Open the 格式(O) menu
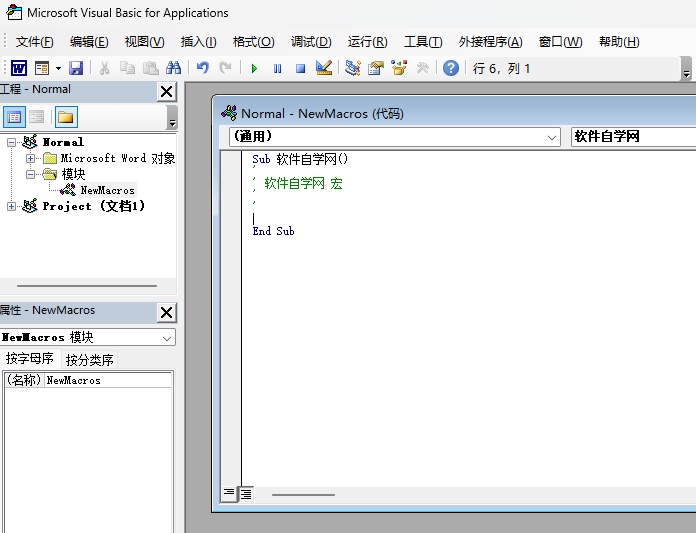This screenshot has height=533, width=696. (x=253, y=42)
